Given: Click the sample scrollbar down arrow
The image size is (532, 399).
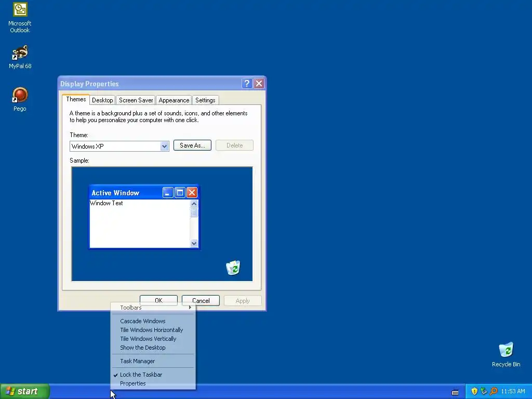Looking at the screenshot, I should point(194,243).
